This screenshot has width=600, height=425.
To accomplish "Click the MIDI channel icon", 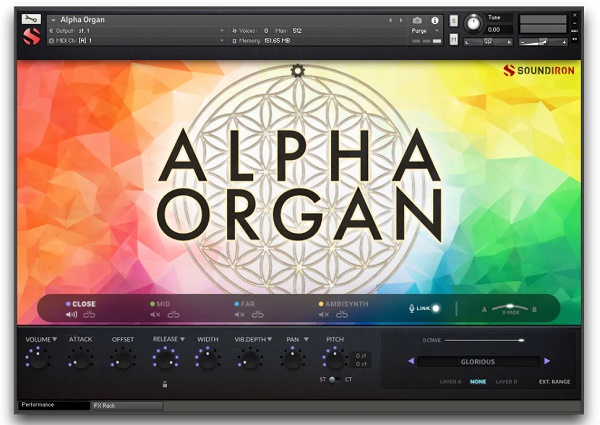I will click(x=51, y=41).
